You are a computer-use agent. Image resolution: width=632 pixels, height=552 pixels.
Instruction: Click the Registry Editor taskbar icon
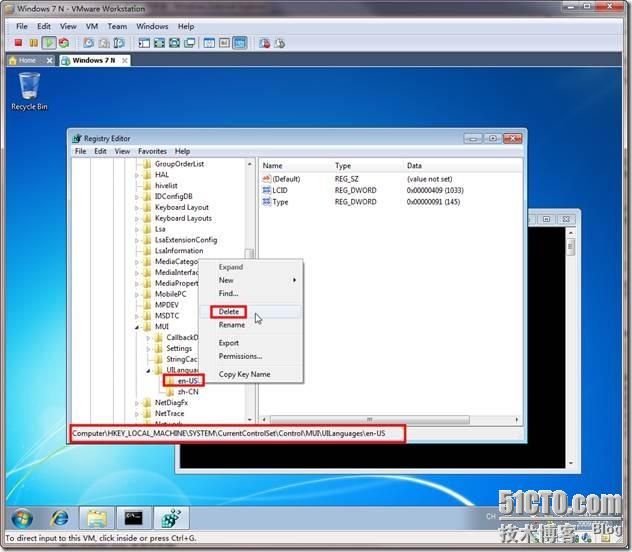(171, 518)
